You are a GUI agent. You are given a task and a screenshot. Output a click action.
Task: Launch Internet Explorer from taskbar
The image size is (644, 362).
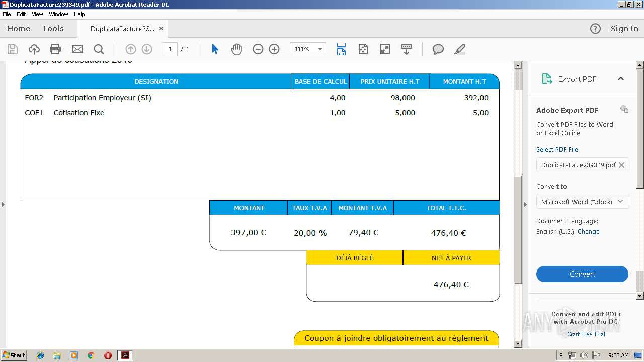coord(40,355)
